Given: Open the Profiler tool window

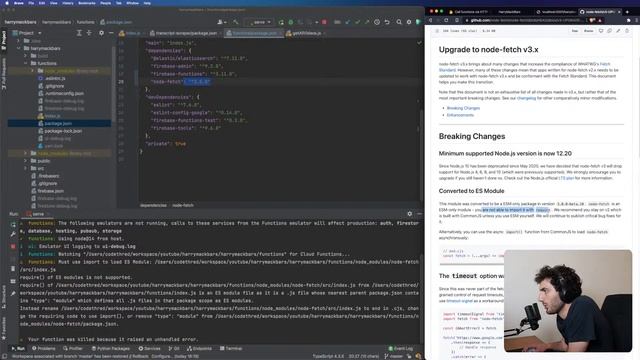Looking at the screenshot, I should click(x=73, y=349).
